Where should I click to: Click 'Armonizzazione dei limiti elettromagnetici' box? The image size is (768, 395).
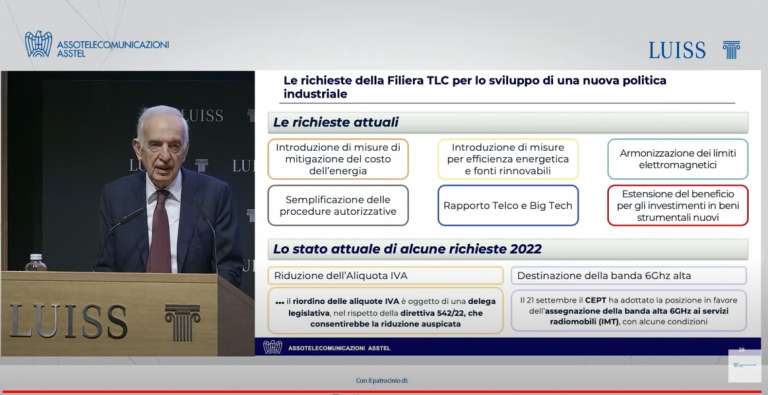pos(678,159)
